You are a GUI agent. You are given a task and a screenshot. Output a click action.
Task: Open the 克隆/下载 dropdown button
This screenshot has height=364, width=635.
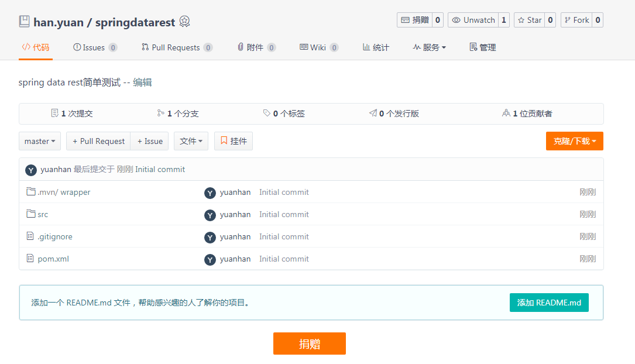click(x=574, y=141)
